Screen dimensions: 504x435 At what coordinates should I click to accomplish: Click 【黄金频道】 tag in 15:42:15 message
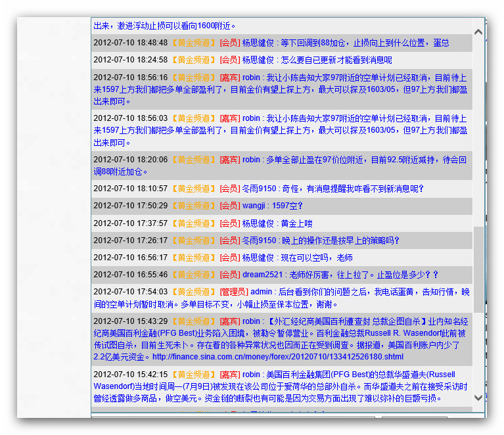(193, 374)
